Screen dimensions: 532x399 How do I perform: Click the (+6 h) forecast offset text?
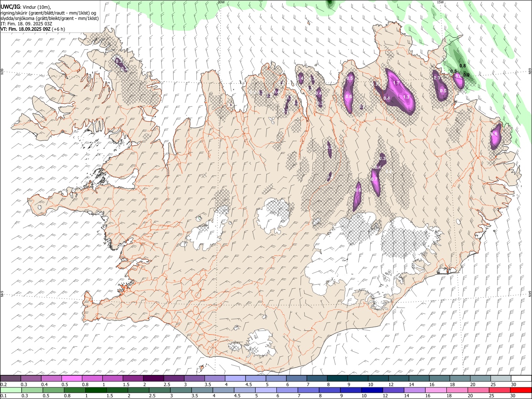[x=59, y=30]
